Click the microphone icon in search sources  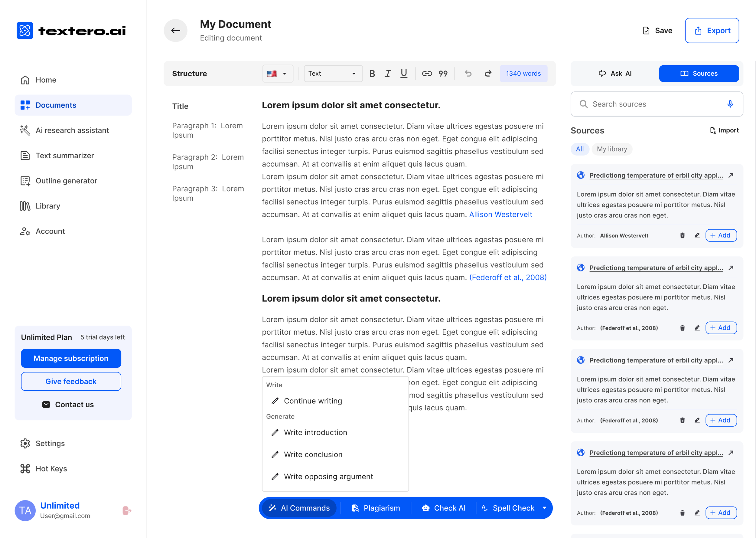[730, 104]
